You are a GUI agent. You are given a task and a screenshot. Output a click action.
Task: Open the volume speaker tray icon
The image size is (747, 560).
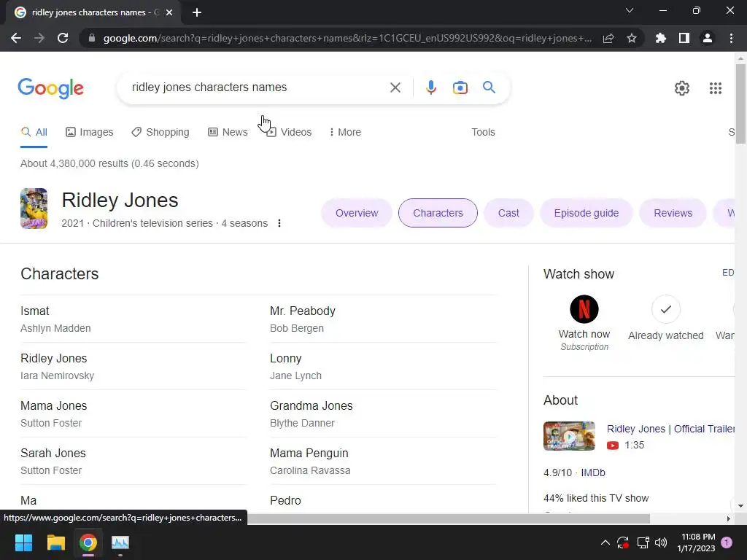tap(661, 542)
